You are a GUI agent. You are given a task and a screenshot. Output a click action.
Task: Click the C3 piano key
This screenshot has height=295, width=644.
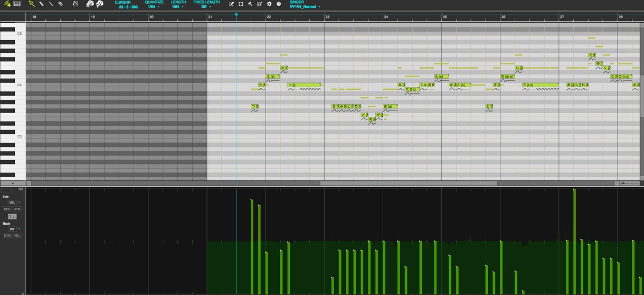point(13,136)
